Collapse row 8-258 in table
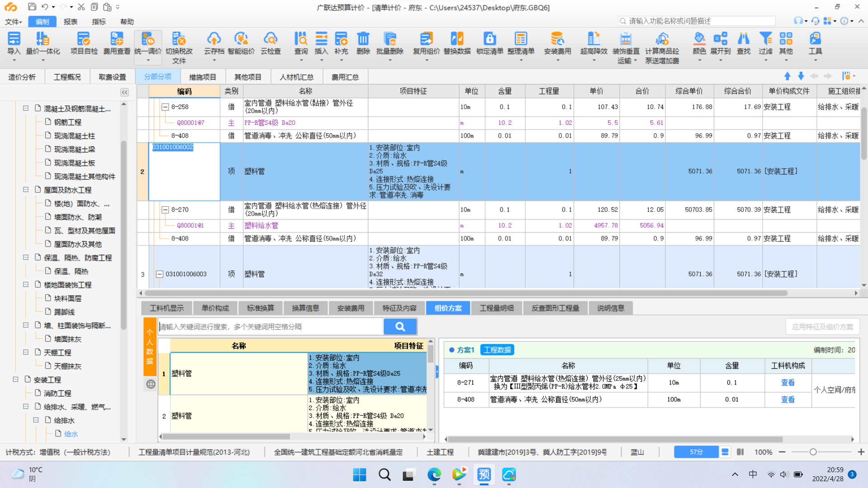This screenshot has width=868, height=488. coord(165,107)
